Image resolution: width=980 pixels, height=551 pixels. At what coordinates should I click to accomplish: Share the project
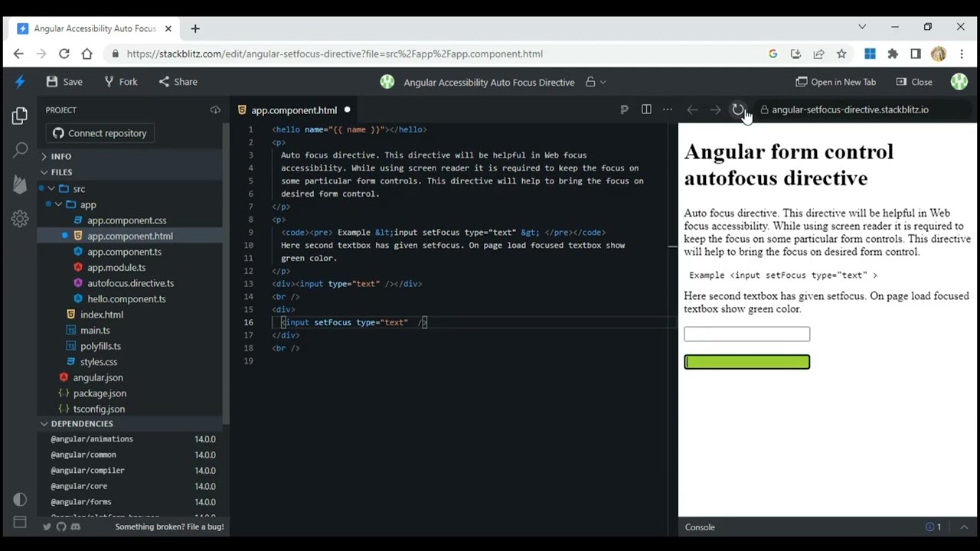pos(178,82)
